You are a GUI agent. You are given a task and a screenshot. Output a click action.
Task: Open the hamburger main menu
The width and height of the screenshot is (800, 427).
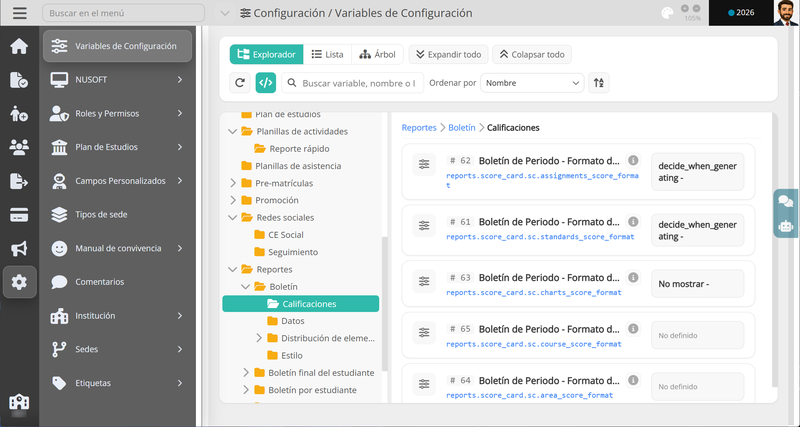[20, 13]
